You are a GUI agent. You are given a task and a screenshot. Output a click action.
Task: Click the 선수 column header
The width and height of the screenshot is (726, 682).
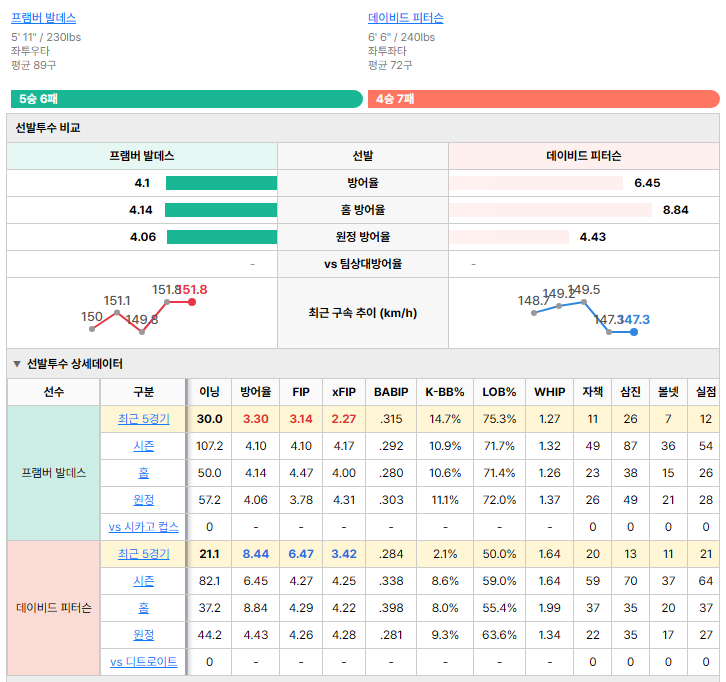[x=54, y=392]
